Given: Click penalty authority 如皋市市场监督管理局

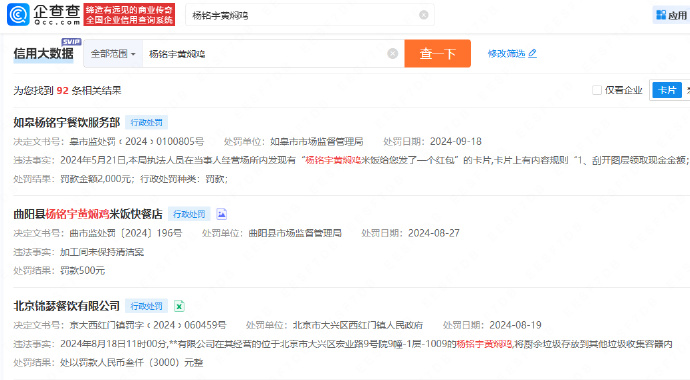Looking at the screenshot, I should pyautogui.click(x=316, y=142).
